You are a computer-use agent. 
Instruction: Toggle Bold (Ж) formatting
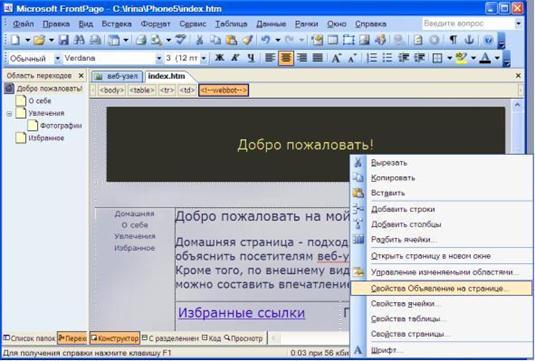coord(219,58)
